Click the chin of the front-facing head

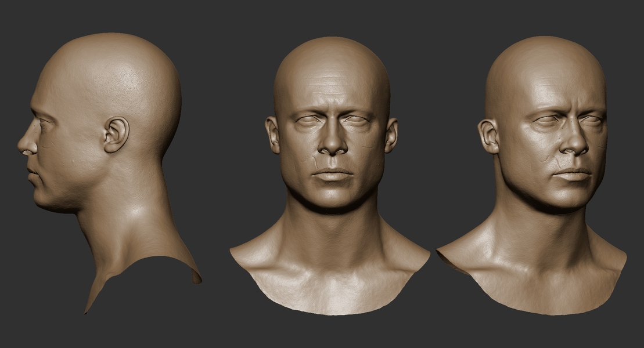click(x=332, y=197)
